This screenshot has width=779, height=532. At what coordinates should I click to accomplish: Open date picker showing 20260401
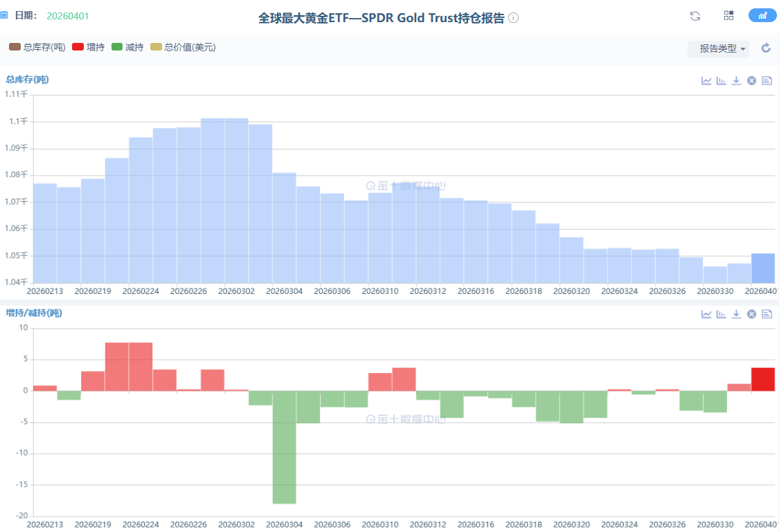[x=68, y=16]
